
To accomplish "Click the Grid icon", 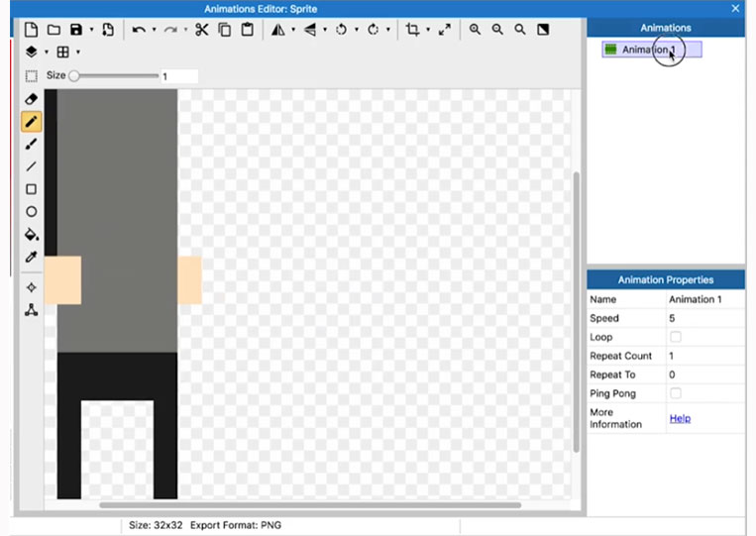I will pyautogui.click(x=62, y=53).
